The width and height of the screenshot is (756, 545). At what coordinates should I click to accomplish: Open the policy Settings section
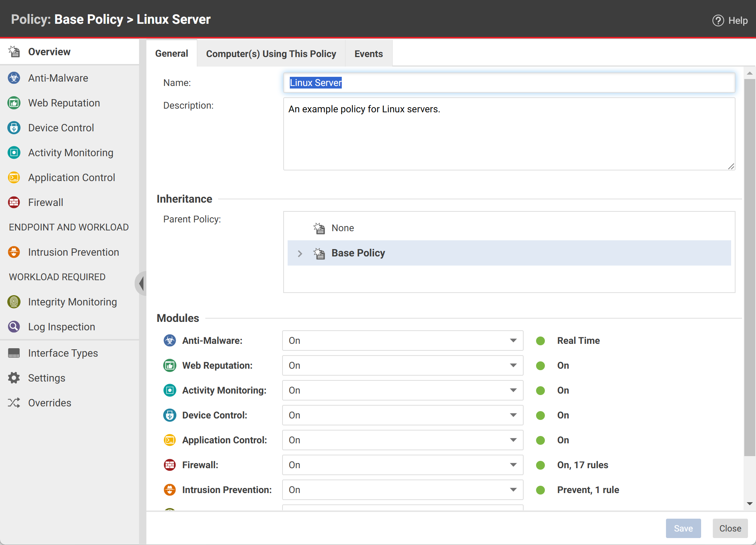[x=70, y=378]
